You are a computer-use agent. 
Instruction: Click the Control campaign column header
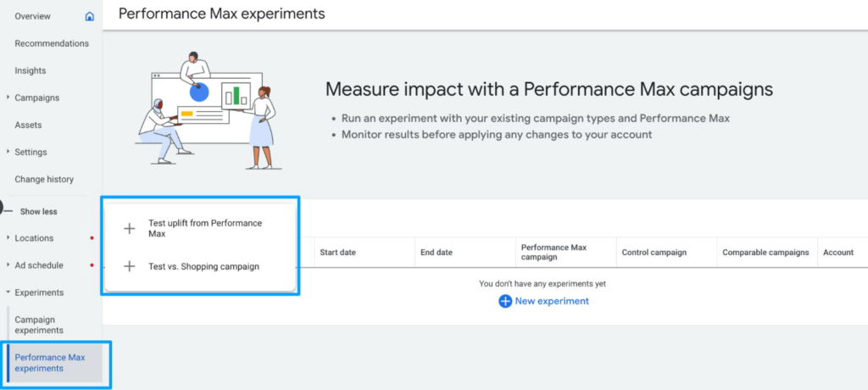tap(654, 253)
